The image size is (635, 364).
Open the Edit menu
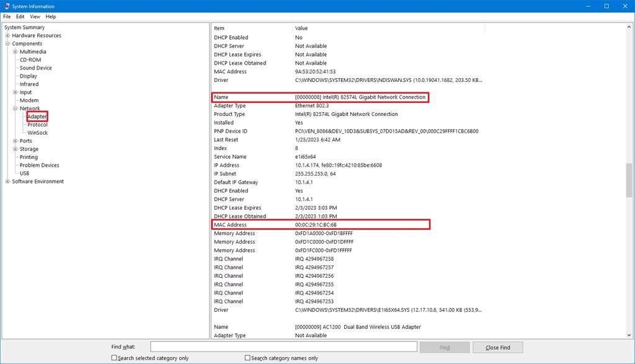pos(20,16)
